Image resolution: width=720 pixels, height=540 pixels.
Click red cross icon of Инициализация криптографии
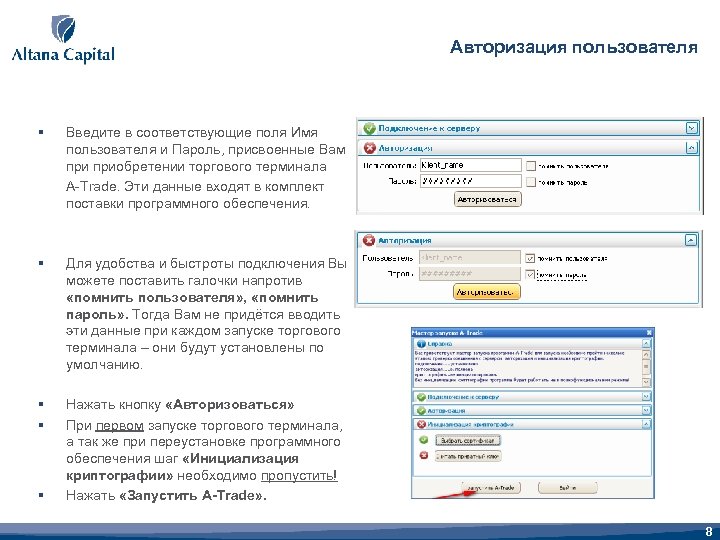pos(421,424)
